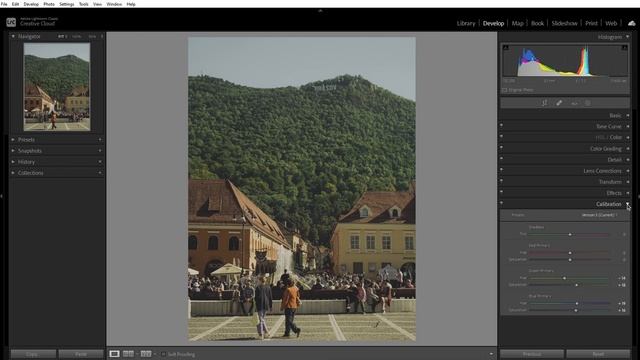Click the Before/After side-by-side view icon
Image resolution: width=640 pixels, height=360 pixels.
point(128,353)
